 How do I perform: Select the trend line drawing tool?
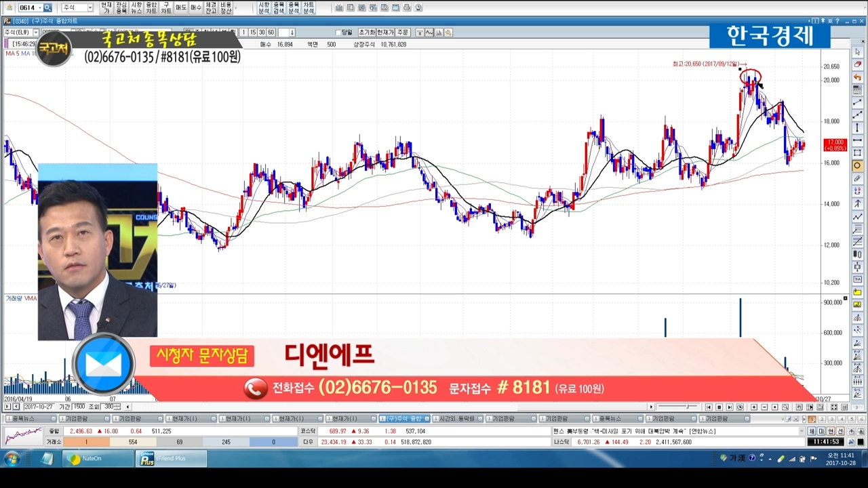(x=858, y=102)
